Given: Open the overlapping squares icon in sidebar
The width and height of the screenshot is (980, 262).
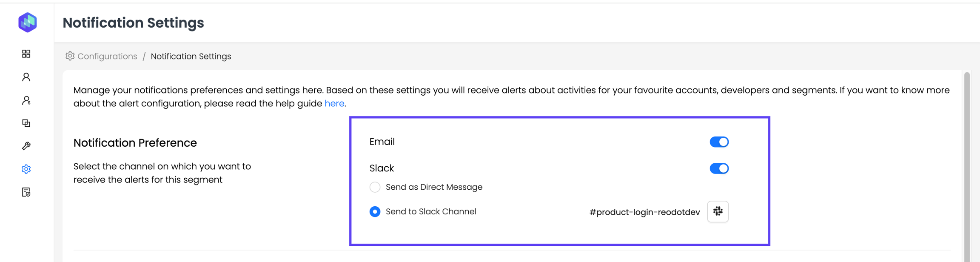Looking at the screenshot, I should point(26,123).
